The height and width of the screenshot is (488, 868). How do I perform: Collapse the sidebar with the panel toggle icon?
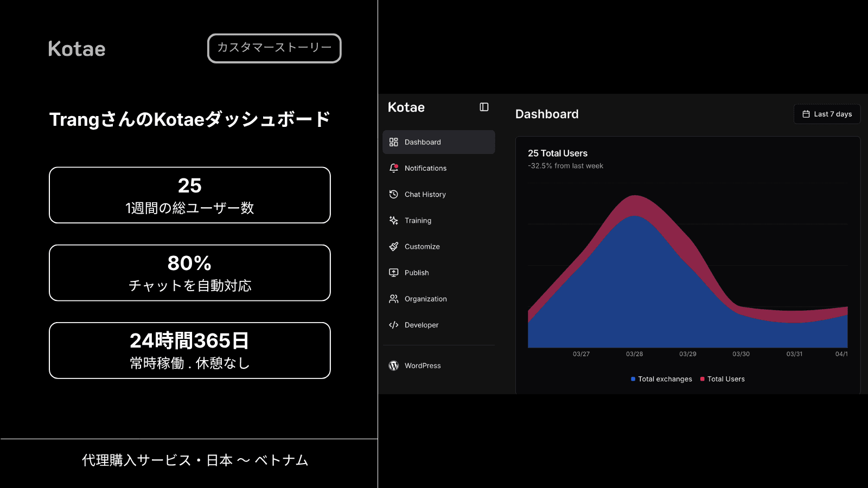[x=484, y=107]
